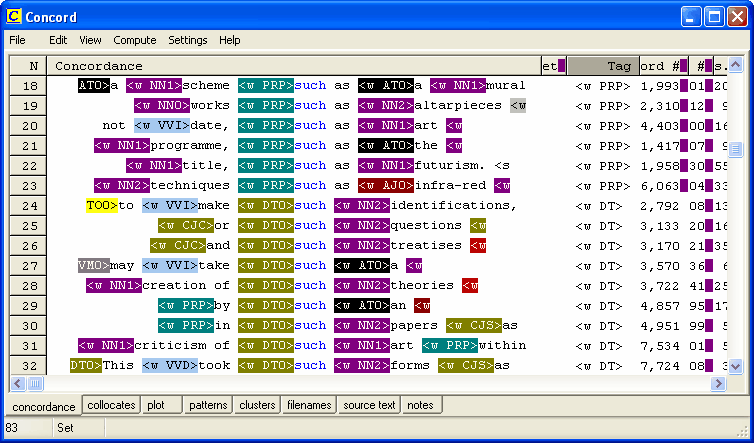This screenshot has width=754, height=443.
Task: Open the Compute menu
Action: pos(134,40)
